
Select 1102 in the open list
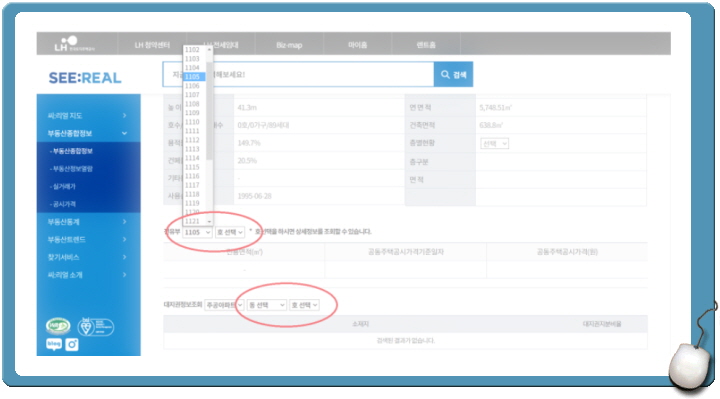[x=194, y=50]
